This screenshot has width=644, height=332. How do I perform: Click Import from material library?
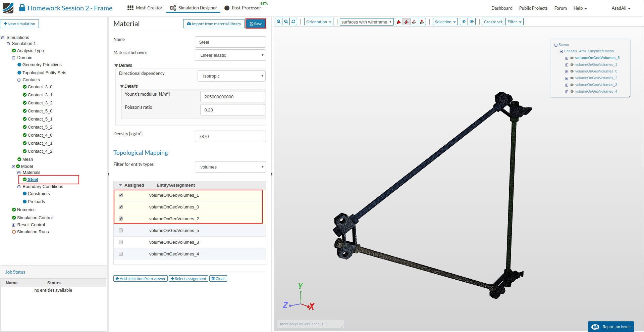pos(214,24)
